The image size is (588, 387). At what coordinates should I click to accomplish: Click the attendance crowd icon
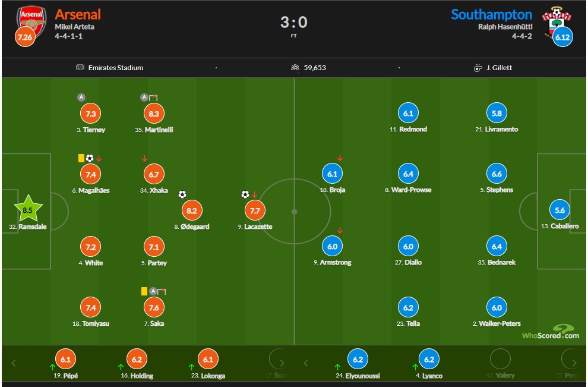tap(295, 68)
